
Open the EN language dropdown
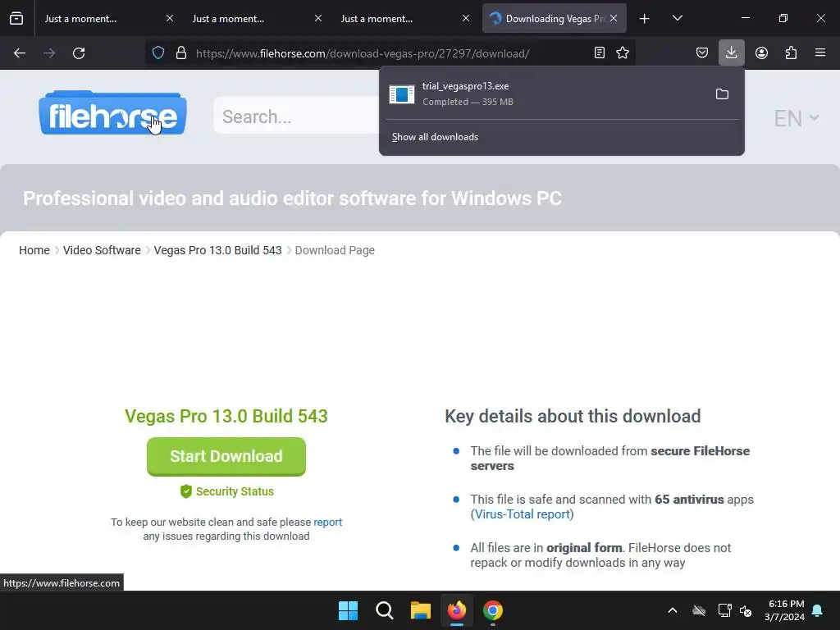click(x=797, y=118)
